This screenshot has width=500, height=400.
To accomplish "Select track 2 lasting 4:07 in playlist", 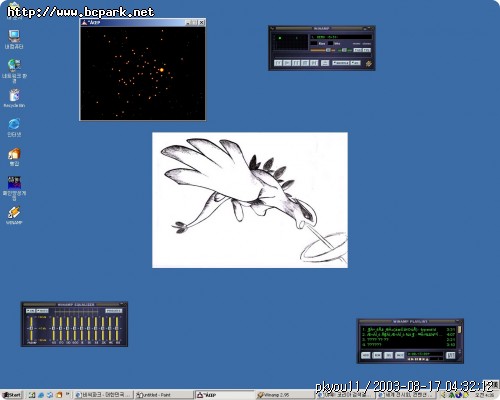I will [x=408, y=334].
